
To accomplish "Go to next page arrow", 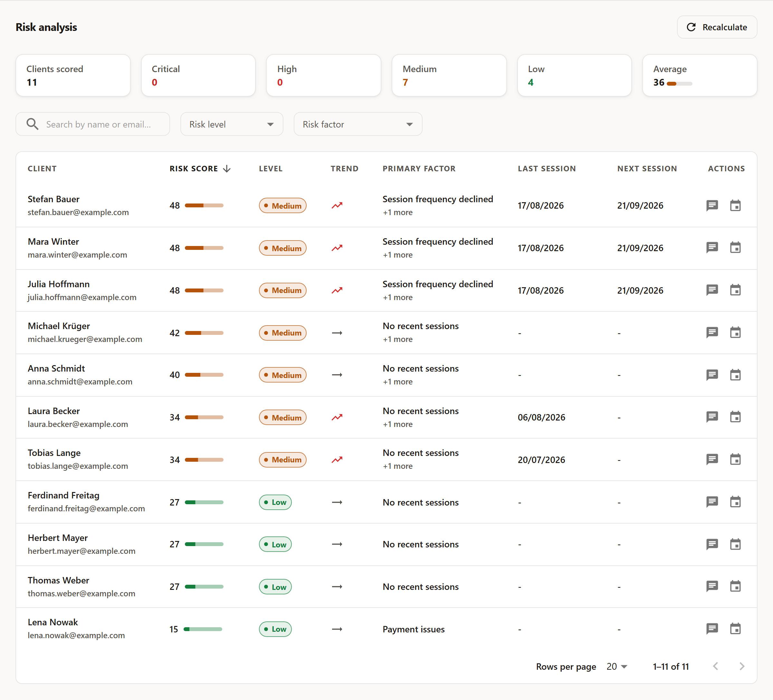I will point(741,666).
